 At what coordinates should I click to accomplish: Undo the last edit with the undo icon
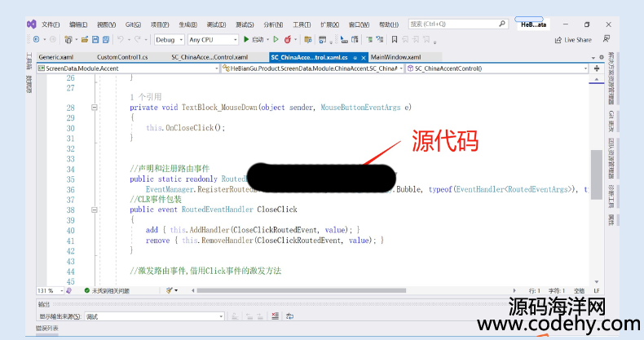tap(121, 39)
